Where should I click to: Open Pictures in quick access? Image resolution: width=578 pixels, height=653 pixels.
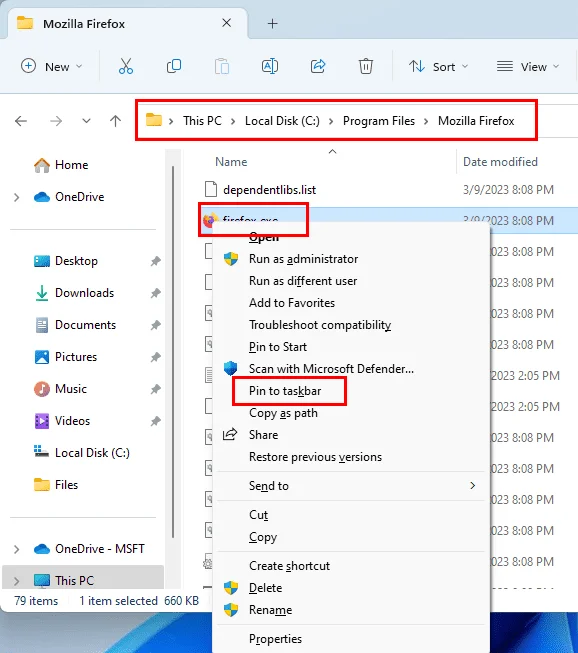coord(65,357)
